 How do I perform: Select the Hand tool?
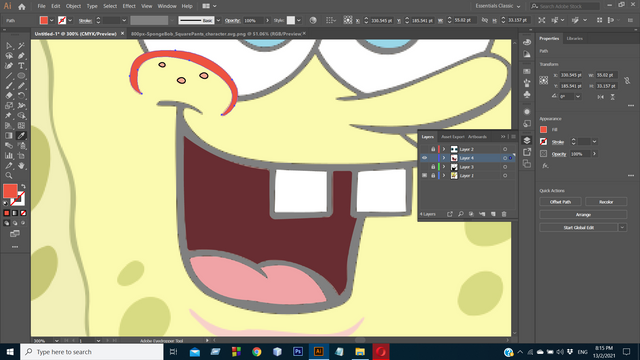point(21,166)
